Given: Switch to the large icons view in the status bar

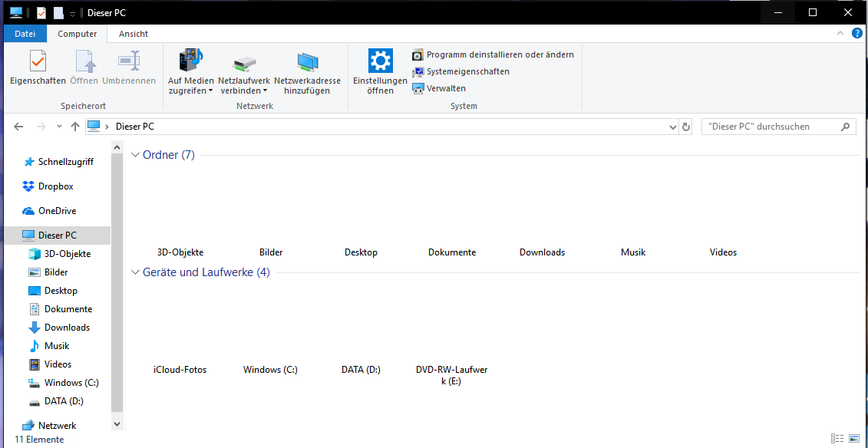Looking at the screenshot, I should [x=853, y=439].
